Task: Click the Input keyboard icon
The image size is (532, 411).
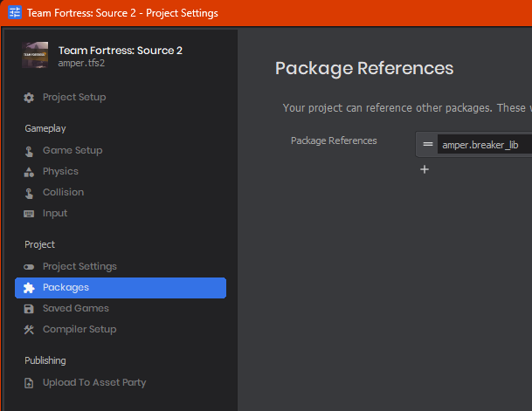Action: pyautogui.click(x=29, y=214)
